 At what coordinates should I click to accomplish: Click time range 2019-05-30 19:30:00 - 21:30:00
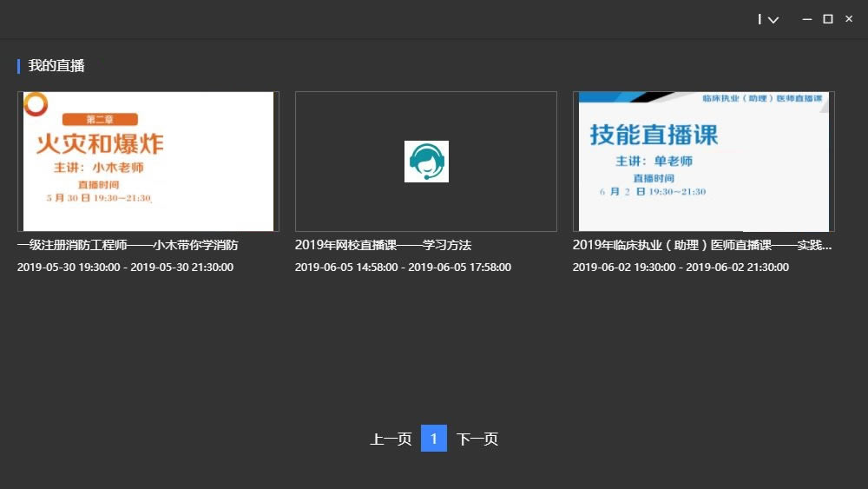125,267
